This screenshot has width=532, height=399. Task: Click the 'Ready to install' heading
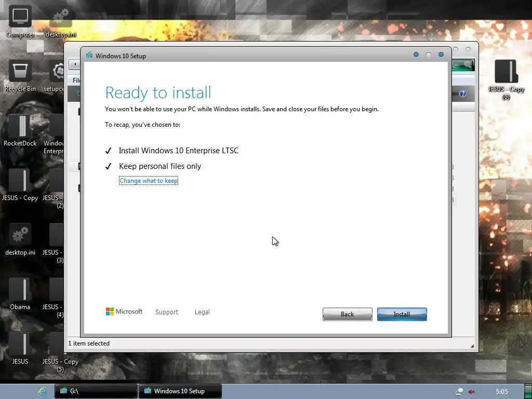point(158,92)
